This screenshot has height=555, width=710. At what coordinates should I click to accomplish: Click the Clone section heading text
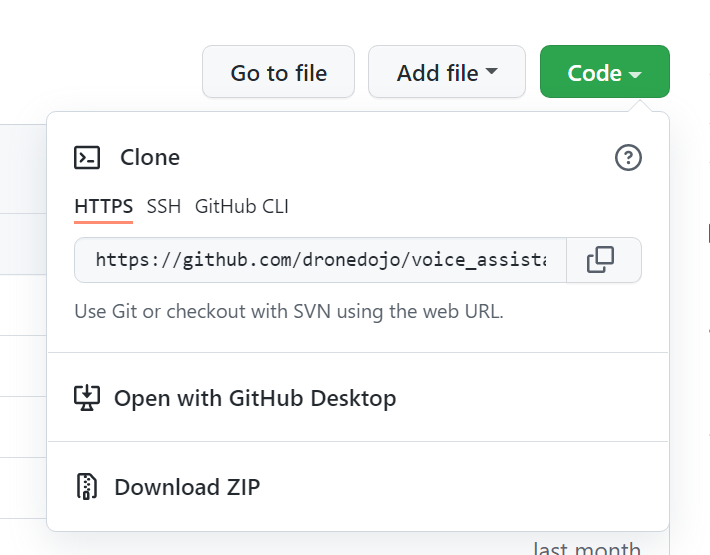pyautogui.click(x=150, y=158)
